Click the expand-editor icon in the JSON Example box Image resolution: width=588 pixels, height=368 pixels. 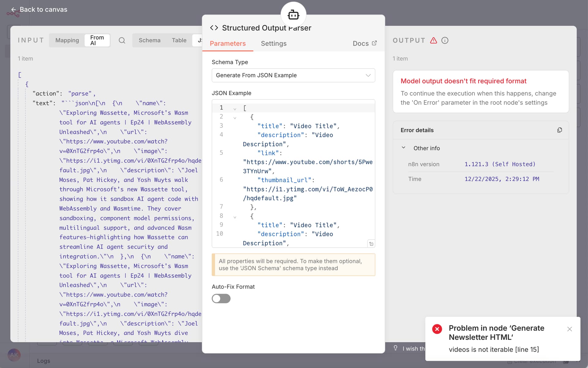click(x=371, y=244)
